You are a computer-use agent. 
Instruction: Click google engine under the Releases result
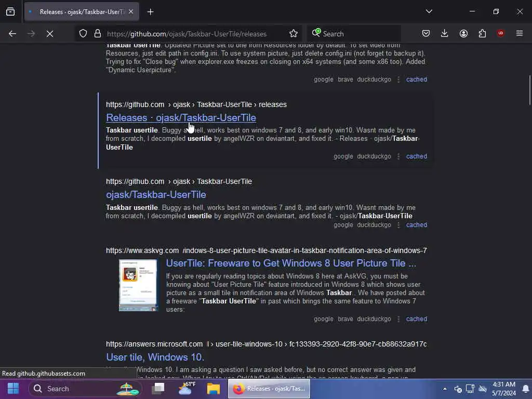coord(343,156)
